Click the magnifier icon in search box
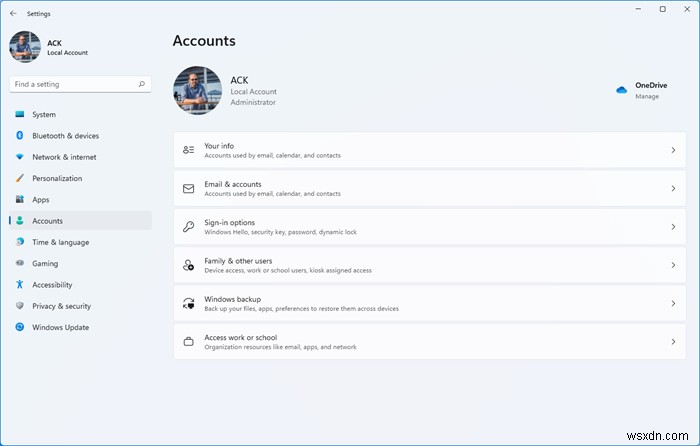The height and width of the screenshot is (446, 700). [142, 84]
